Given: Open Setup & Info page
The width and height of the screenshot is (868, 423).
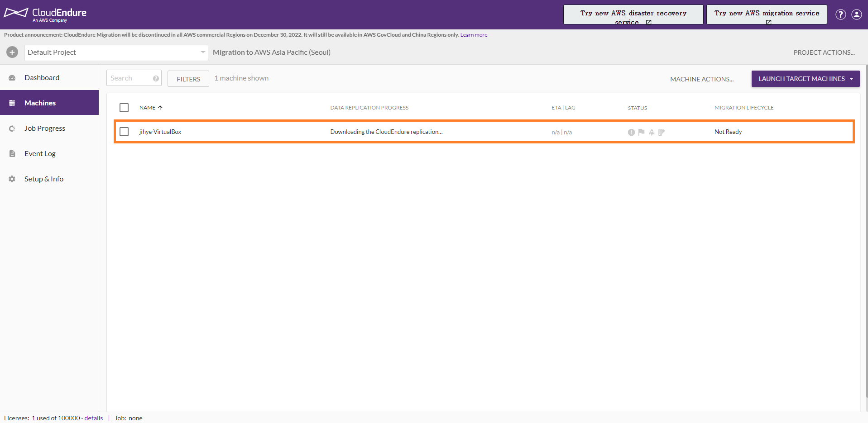Looking at the screenshot, I should tap(49, 179).
